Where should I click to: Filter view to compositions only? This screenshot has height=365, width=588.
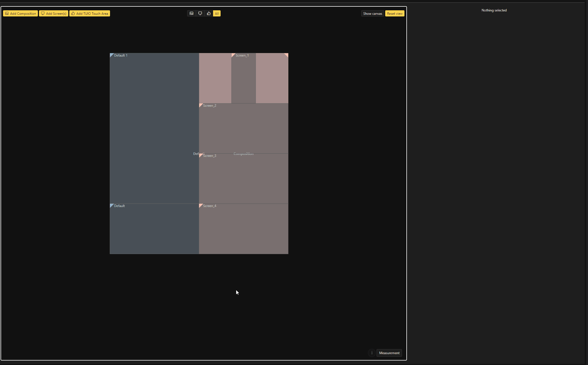[x=191, y=13]
